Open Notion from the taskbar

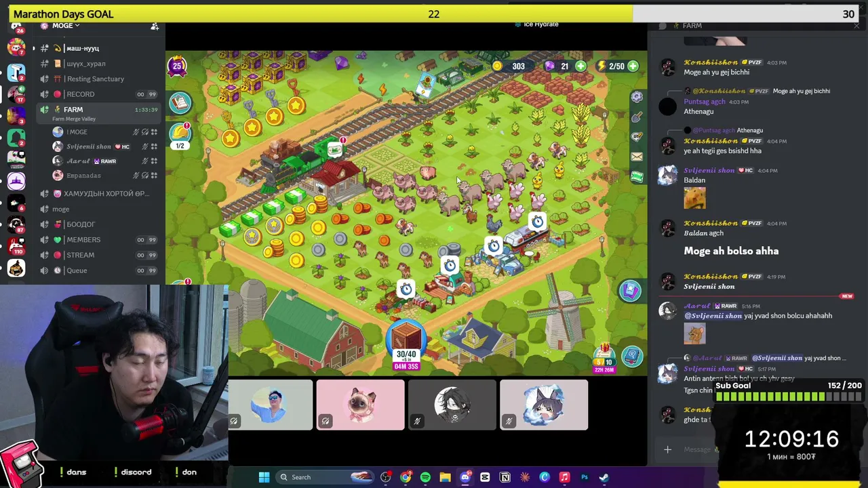pyautogui.click(x=505, y=477)
